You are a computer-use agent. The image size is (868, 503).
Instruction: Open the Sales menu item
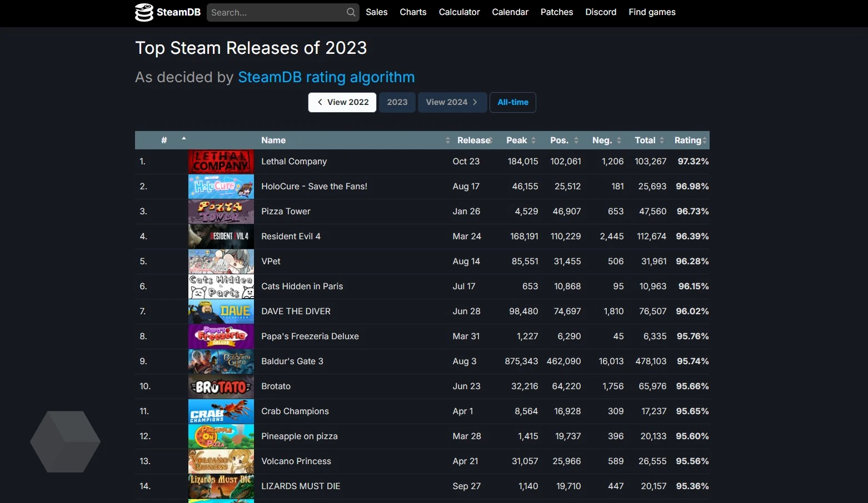[x=376, y=12]
